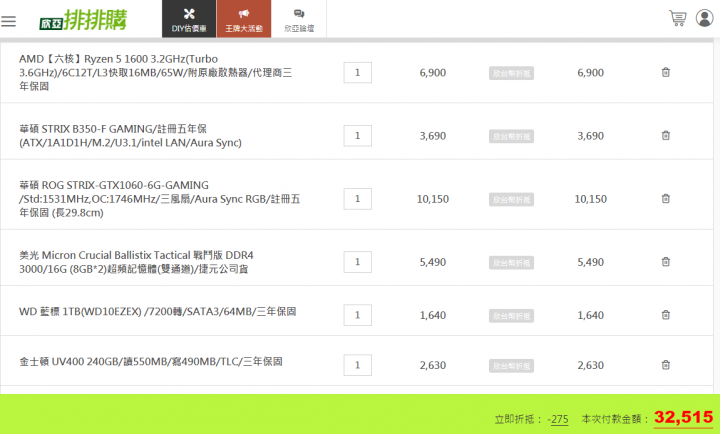Edit quantity for 金士頓 UV400
Screen dimensions: 720x434
[357, 365]
